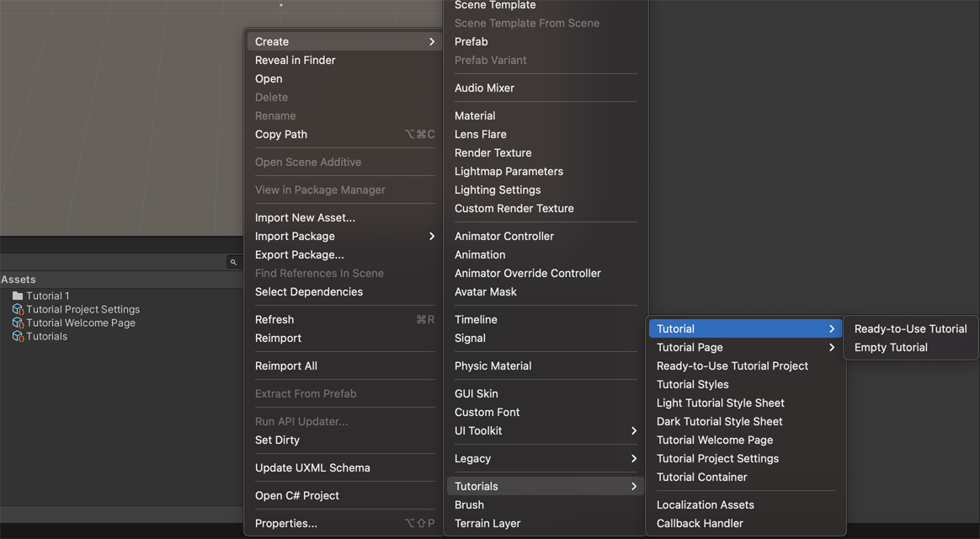The width and height of the screenshot is (980, 539).
Task: Select Reveal in Finder
Action: coord(296,60)
